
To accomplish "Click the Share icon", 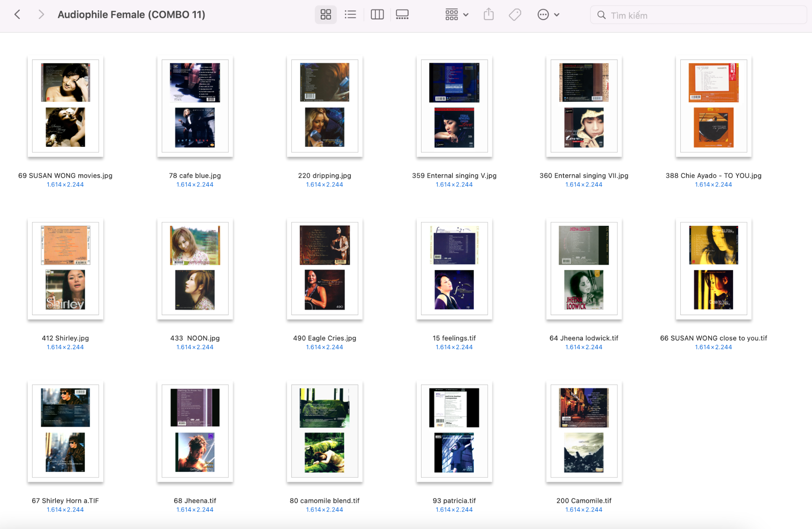I will click(x=489, y=15).
